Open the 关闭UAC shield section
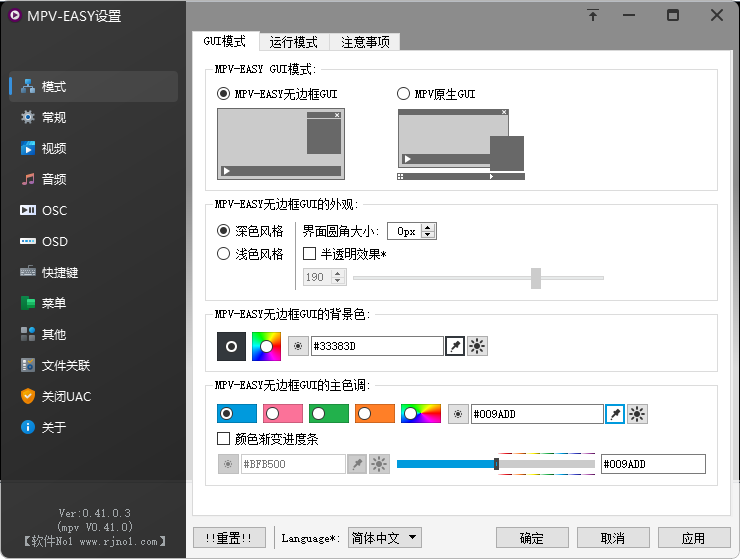This screenshot has width=740, height=559. point(93,396)
